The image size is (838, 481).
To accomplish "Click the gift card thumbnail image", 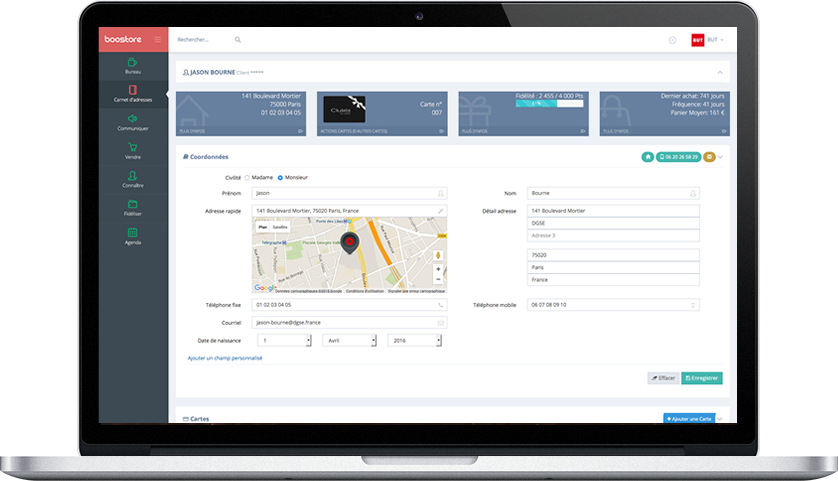I will click(344, 110).
